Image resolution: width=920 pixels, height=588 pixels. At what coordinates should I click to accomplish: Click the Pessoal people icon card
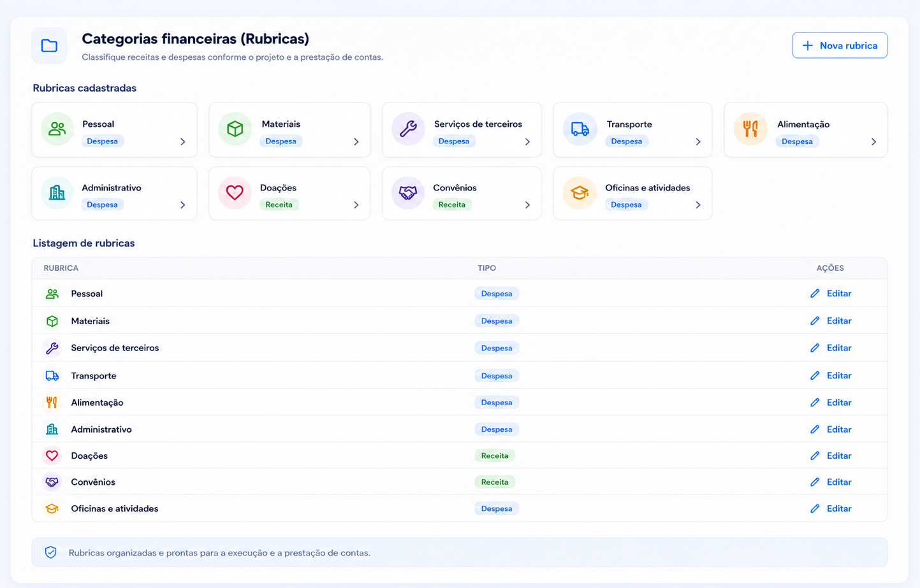point(57,129)
